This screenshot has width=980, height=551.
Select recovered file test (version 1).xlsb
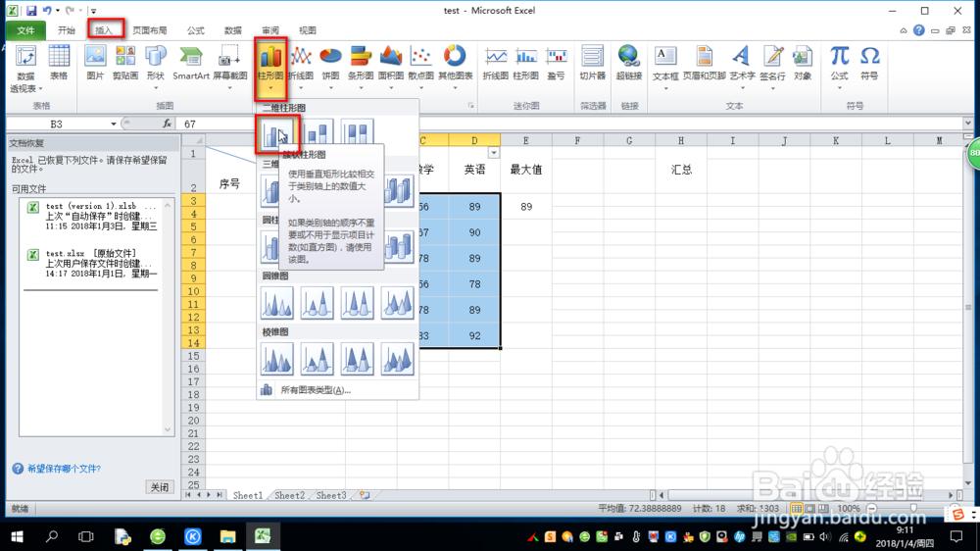(x=94, y=217)
